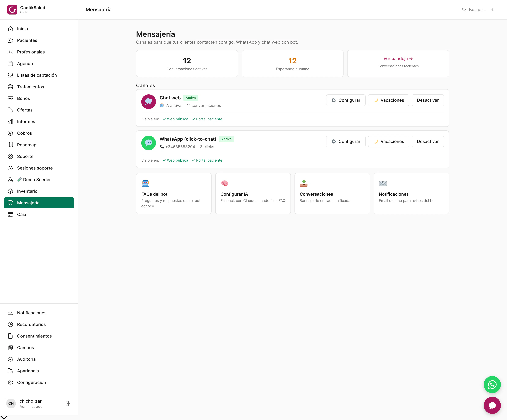Click the Cobros euro icon

(10, 133)
